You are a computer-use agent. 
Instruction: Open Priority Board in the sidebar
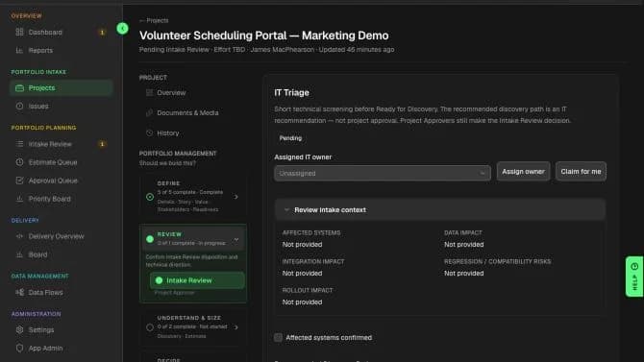(61, 199)
